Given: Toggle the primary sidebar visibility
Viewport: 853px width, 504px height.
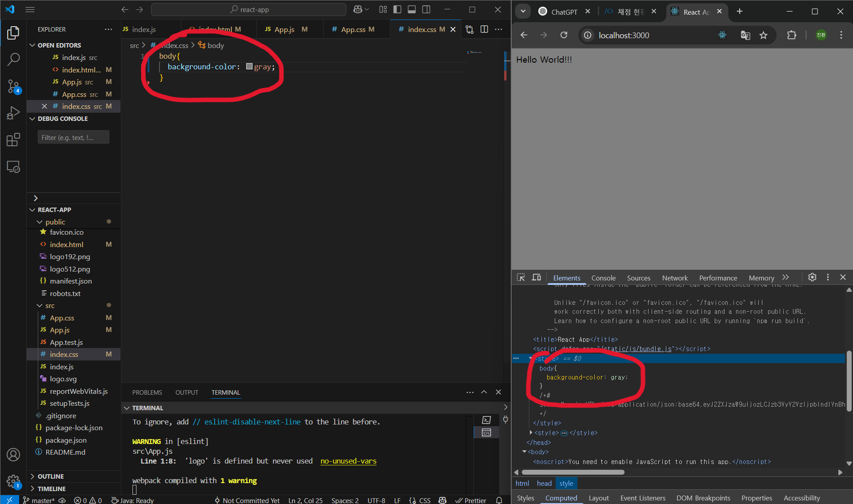Looking at the screenshot, I should click(x=397, y=9).
